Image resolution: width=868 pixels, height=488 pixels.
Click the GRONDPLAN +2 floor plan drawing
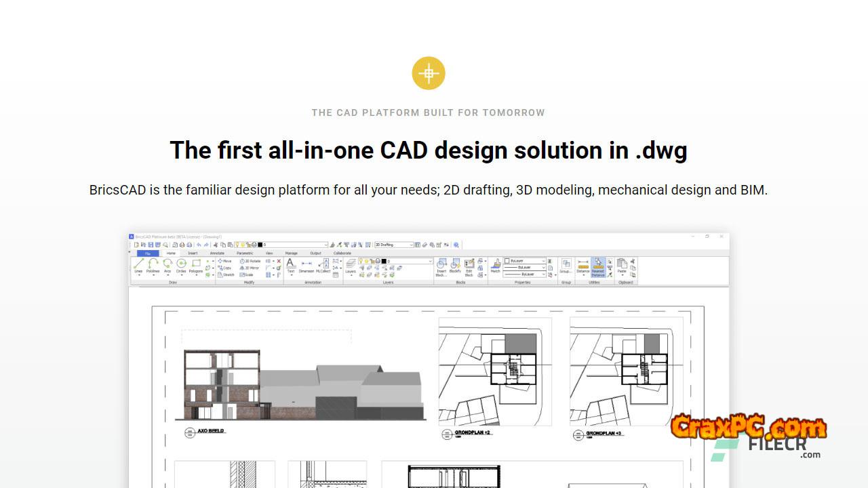click(494, 372)
